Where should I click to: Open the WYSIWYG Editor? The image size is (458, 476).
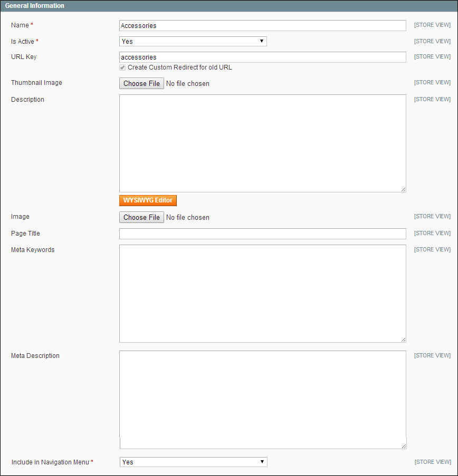pos(148,200)
